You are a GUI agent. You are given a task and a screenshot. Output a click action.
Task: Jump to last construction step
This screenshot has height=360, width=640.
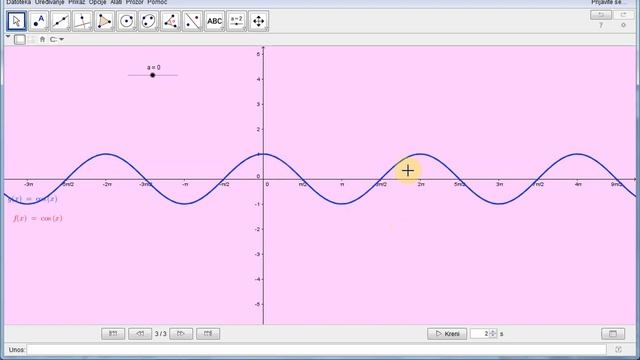(x=208, y=334)
